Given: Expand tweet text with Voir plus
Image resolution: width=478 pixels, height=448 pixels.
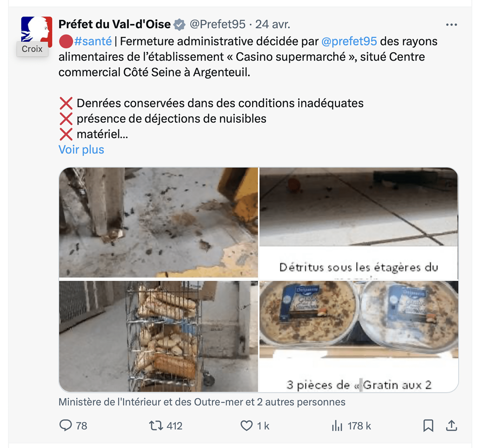Looking at the screenshot, I should [81, 150].
